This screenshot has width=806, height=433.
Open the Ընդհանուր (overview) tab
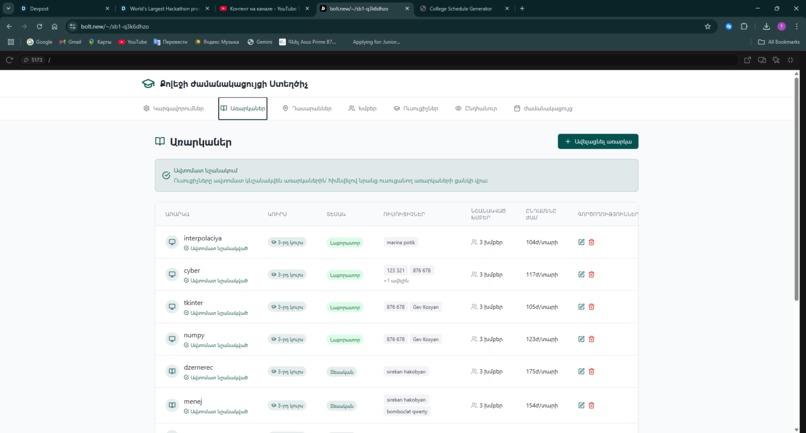point(476,109)
